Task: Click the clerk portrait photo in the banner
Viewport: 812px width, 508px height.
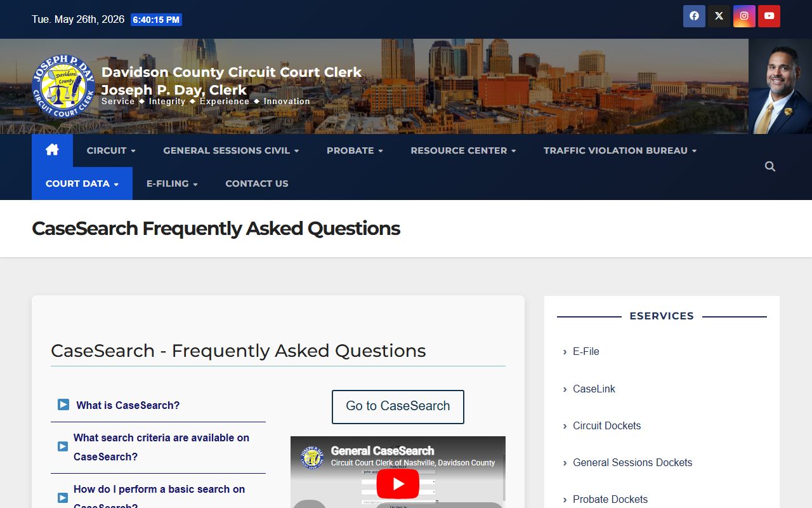Action: (x=780, y=86)
